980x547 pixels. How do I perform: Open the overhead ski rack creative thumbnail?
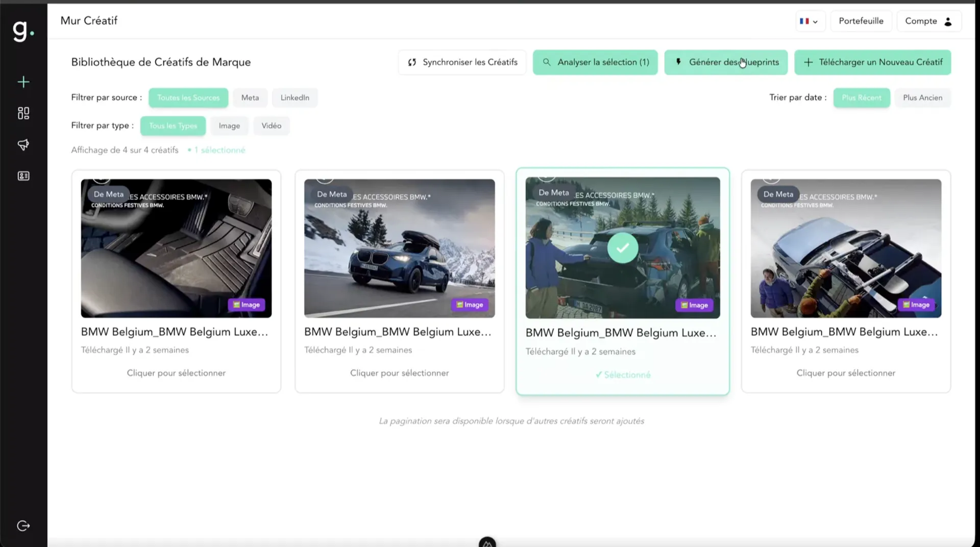click(846, 248)
